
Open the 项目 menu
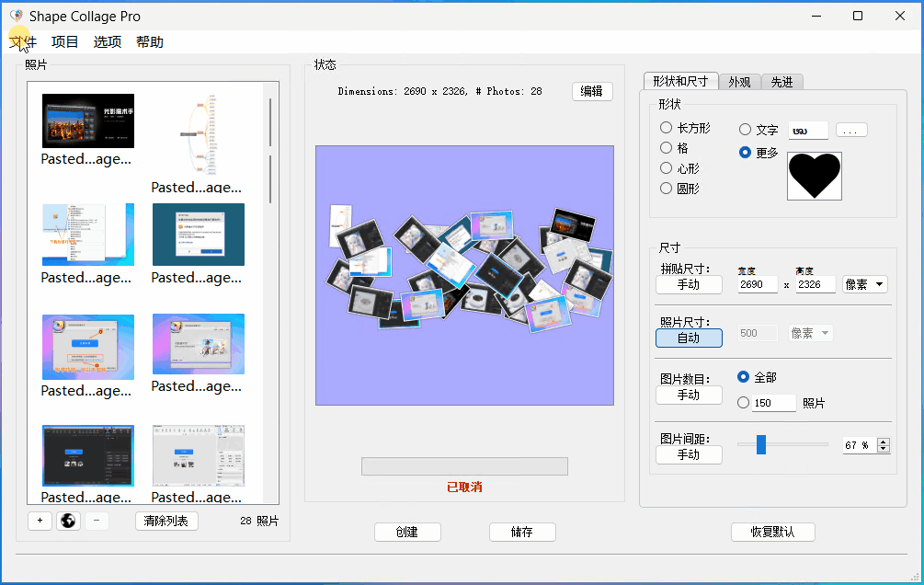65,42
